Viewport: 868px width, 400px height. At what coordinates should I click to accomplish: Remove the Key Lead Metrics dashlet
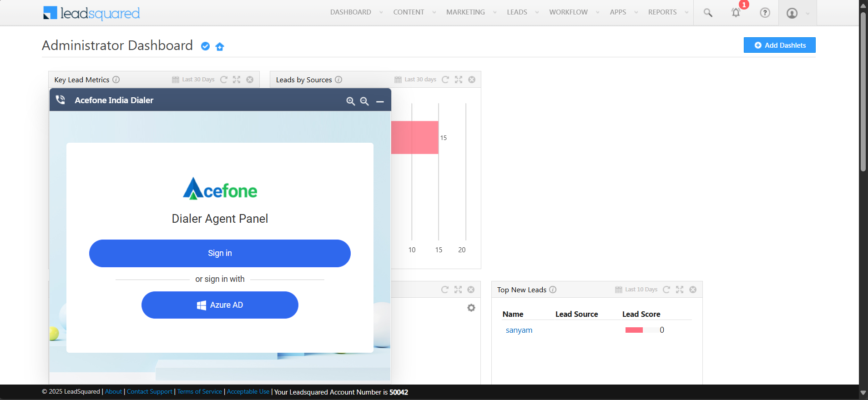[x=250, y=80]
